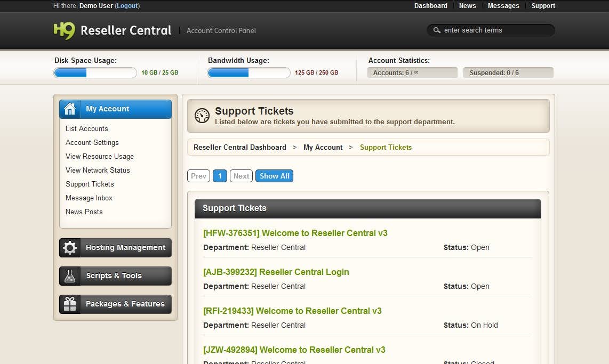Click the Support Tickets gauge icon
This screenshot has height=364, width=609.
click(x=202, y=116)
